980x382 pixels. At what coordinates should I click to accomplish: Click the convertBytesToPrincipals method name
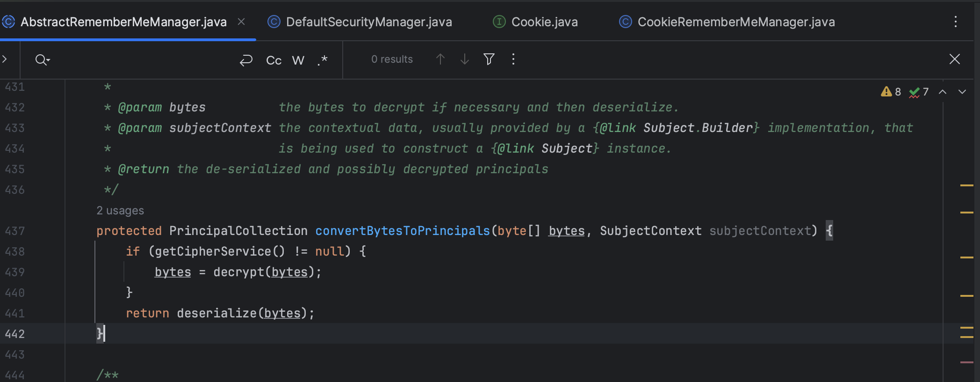(403, 231)
